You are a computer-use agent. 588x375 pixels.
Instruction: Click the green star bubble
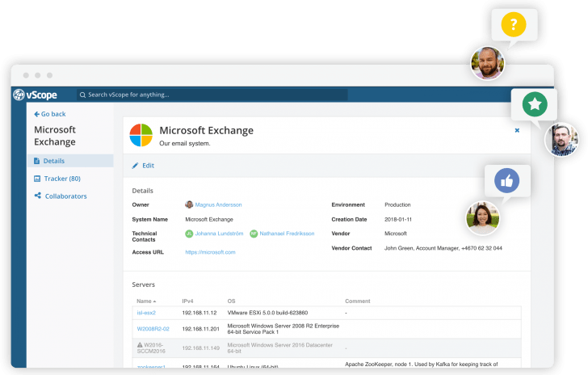(535, 104)
